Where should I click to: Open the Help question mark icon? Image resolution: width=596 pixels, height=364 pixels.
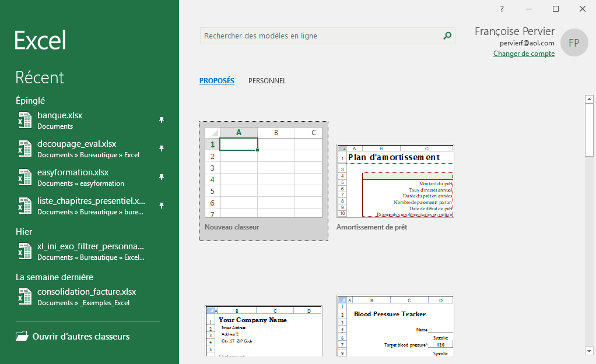502,9
